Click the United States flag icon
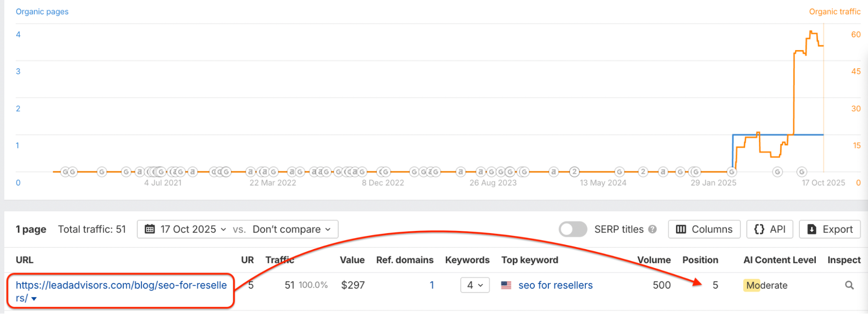The image size is (868, 314). pyautogui.click(x=506, y=285)
